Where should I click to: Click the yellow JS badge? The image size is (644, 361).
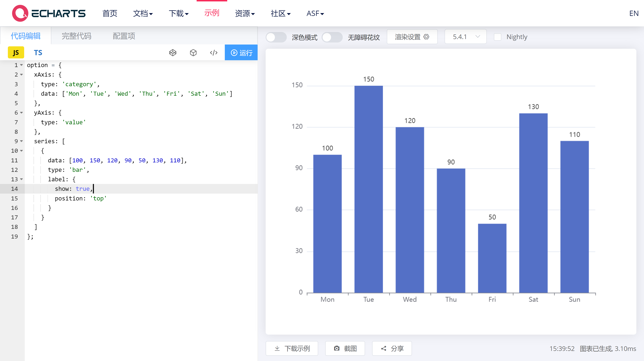[x=16, y=53]
